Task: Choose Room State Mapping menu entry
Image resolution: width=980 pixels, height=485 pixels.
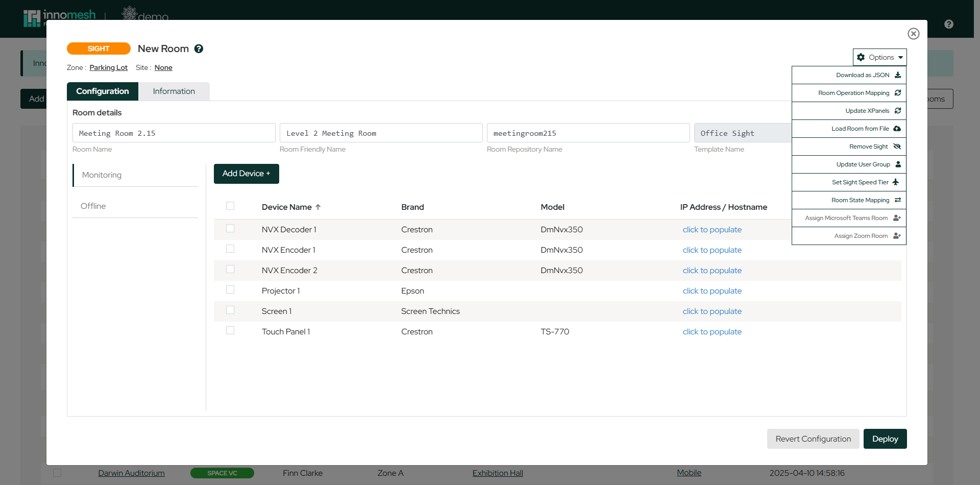Action: 849,200
